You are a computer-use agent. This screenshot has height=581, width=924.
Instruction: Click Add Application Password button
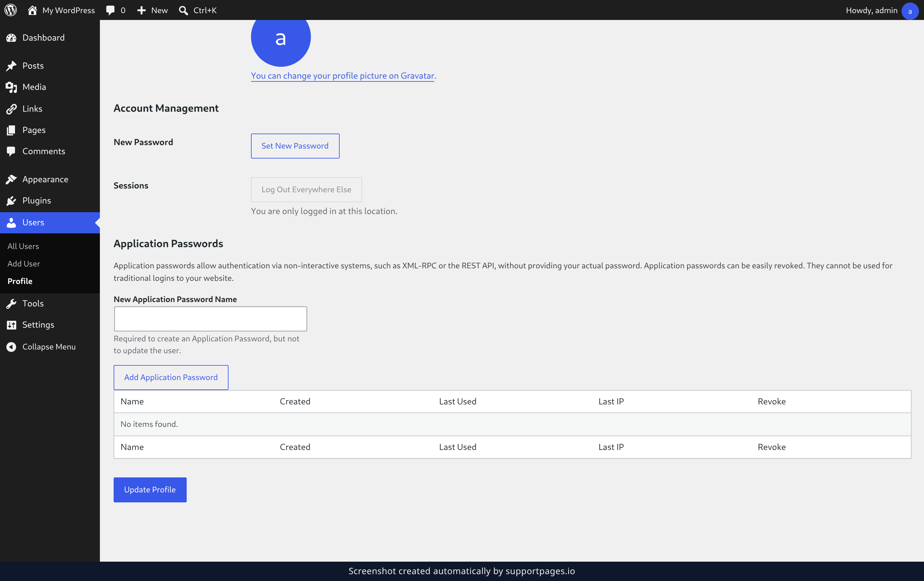click(x=171, y=377)
